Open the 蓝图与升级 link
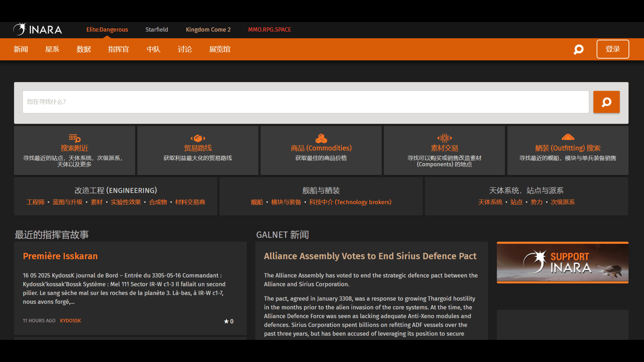The width and height of the screenshot is (644, 362). pos(67,202)
